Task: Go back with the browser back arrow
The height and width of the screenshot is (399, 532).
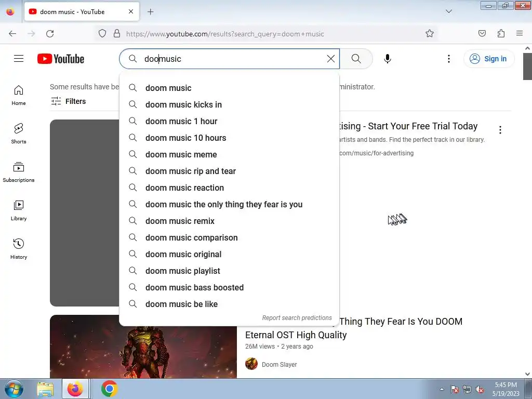Action: [x=12, y=34]
